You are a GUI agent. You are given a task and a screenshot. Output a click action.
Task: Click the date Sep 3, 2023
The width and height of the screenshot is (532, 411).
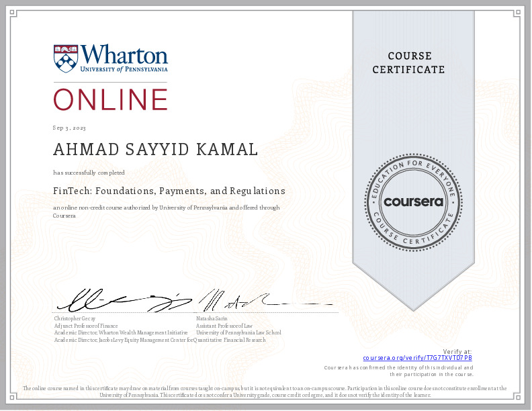point(69,128)
